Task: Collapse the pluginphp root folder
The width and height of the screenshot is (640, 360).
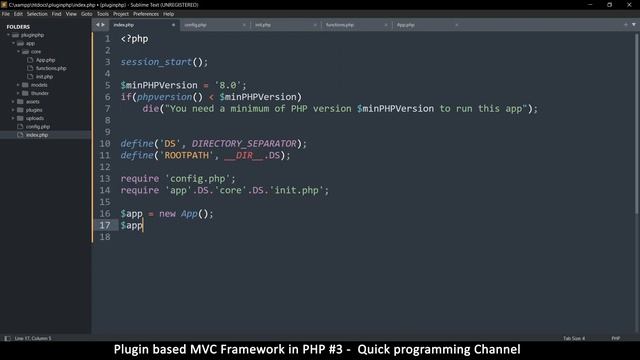Action: coord(9,35)
